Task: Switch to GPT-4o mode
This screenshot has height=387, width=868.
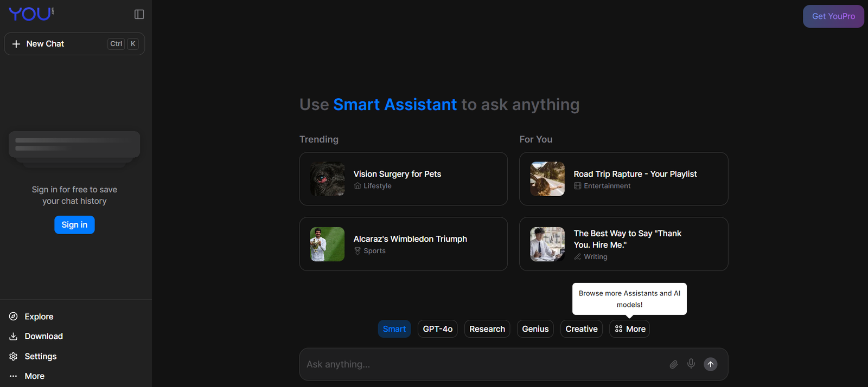Action: coord(437,329)
